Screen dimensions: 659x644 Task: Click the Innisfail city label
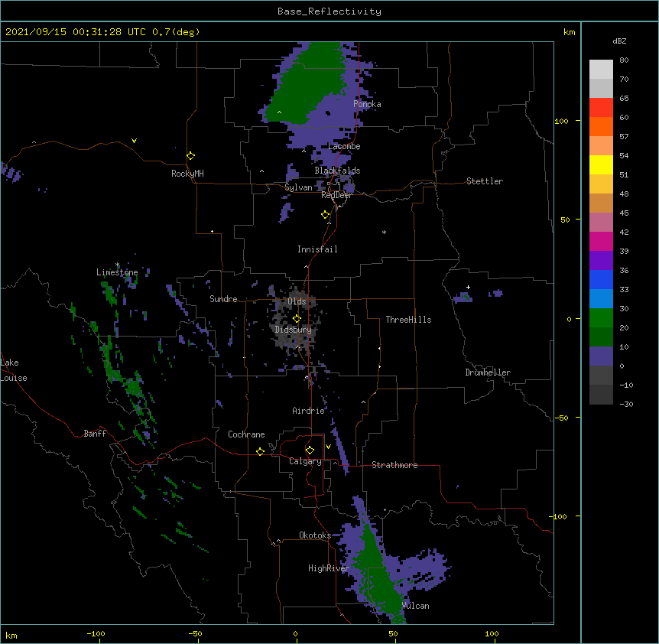click(317, 249)
